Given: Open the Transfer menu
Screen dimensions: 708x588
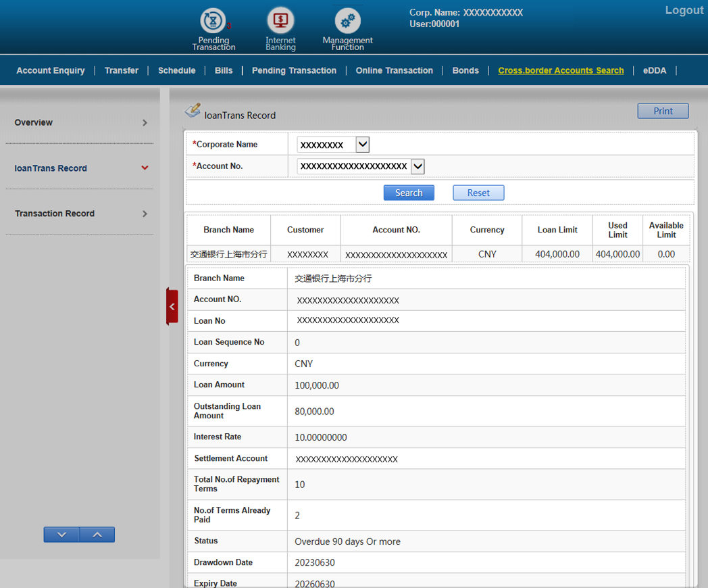Looking at the screenshot, I should 122,70.
